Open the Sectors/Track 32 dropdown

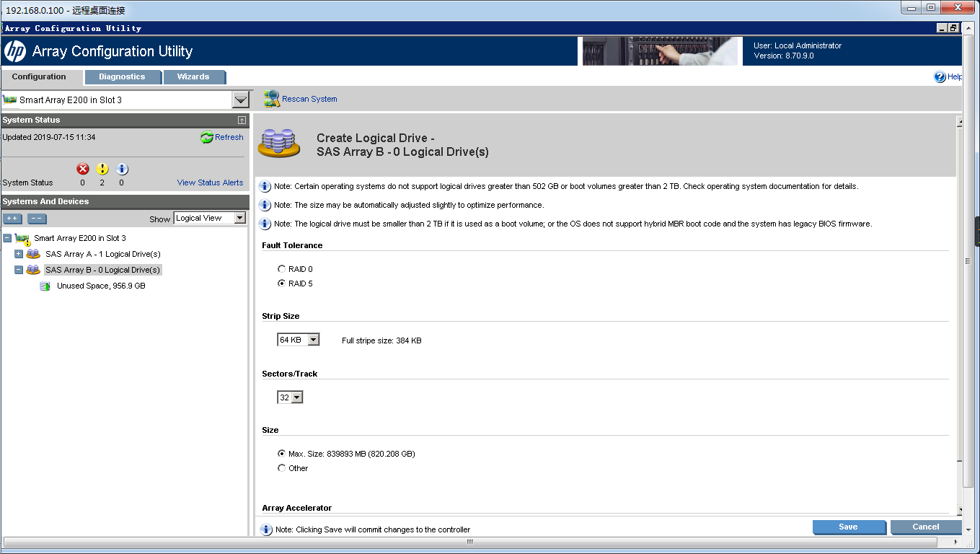click(297, 397)
